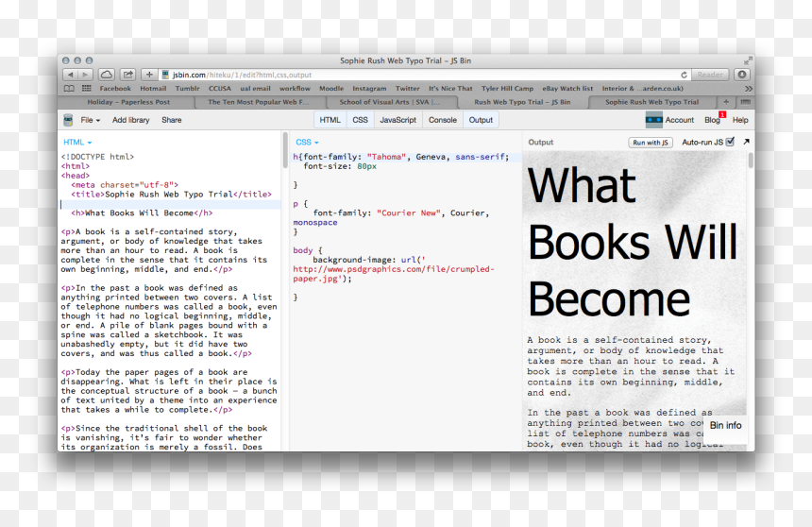Open the CCUSA bookmark
The image size is (812, 527).
click(220, 89)
